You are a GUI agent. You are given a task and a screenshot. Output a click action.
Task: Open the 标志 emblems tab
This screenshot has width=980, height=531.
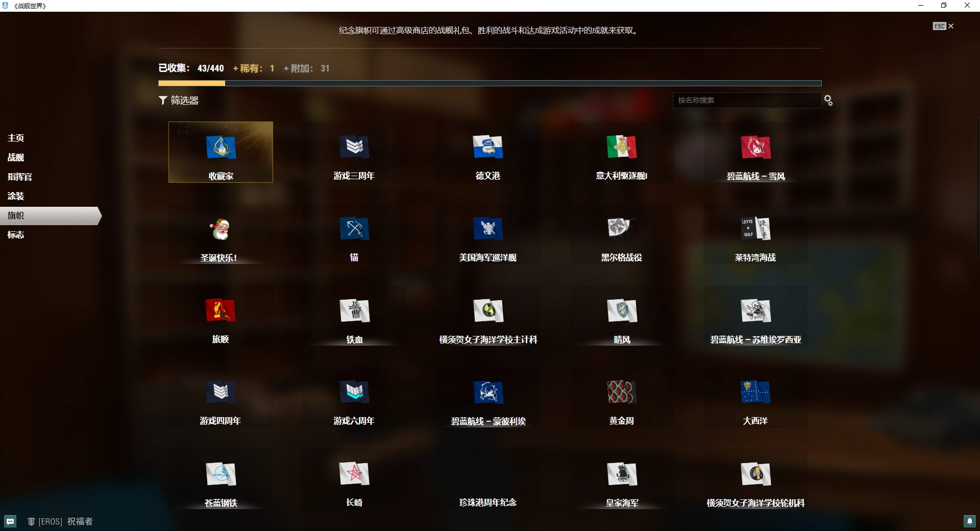point(16,235)
